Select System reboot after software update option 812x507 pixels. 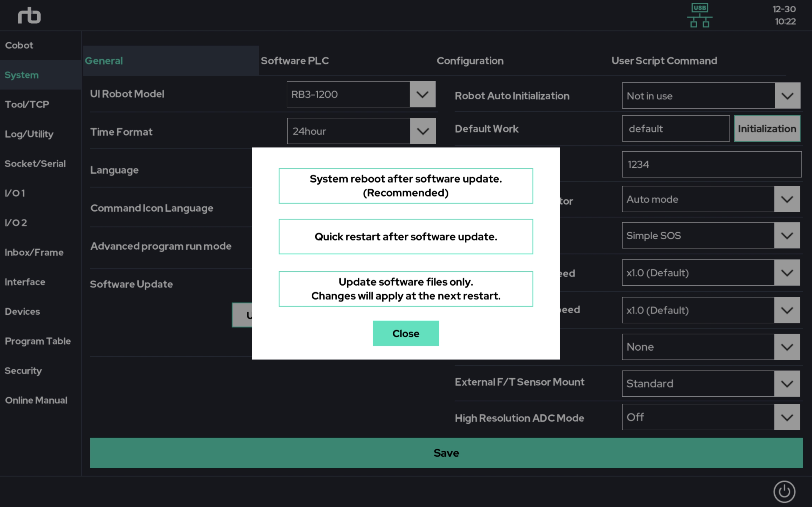coord(406,186)
